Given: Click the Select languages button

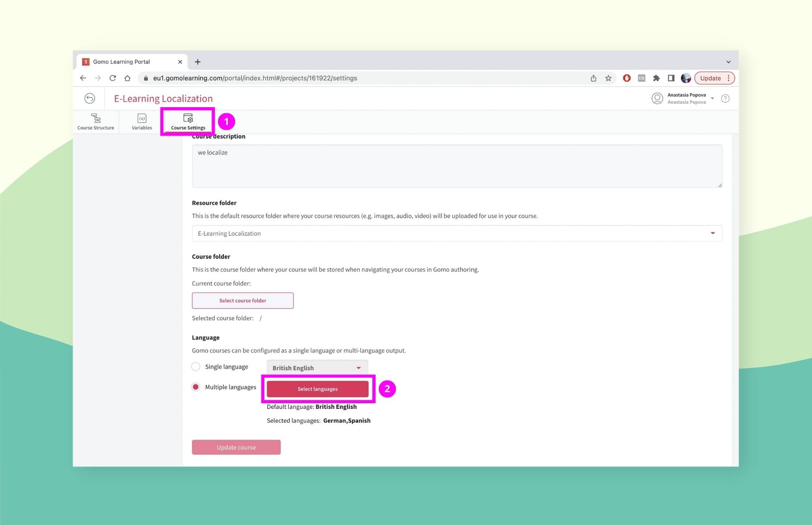Looking at the screenshot, I should tap(317, 389).
